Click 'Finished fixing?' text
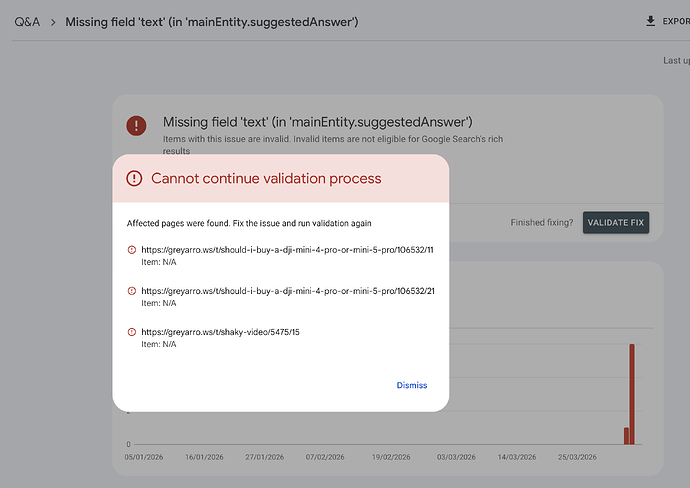 [542, 223]
